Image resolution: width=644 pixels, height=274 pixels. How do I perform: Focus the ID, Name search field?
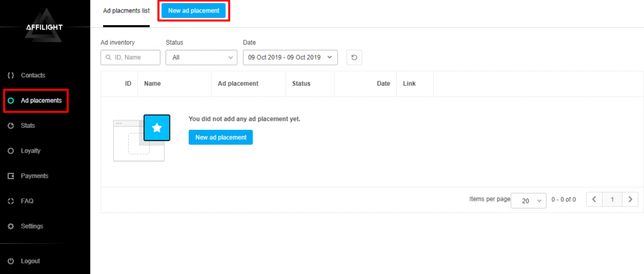click(130, 57)
